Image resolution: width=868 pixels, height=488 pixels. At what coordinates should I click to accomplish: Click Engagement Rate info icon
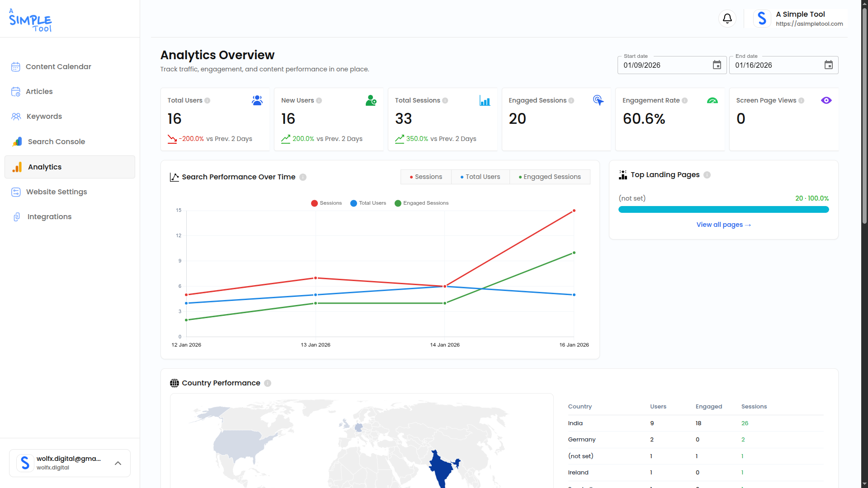(684, 101)
